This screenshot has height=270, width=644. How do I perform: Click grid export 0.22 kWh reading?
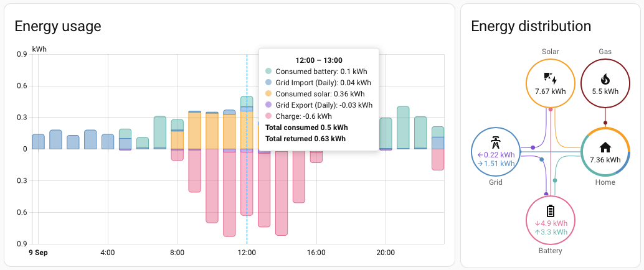[x=496, y=154]
